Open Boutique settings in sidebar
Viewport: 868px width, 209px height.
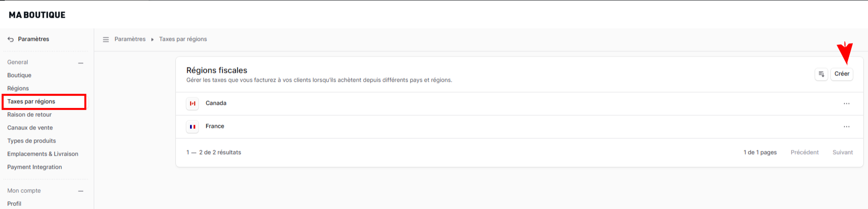coord(19,75)
